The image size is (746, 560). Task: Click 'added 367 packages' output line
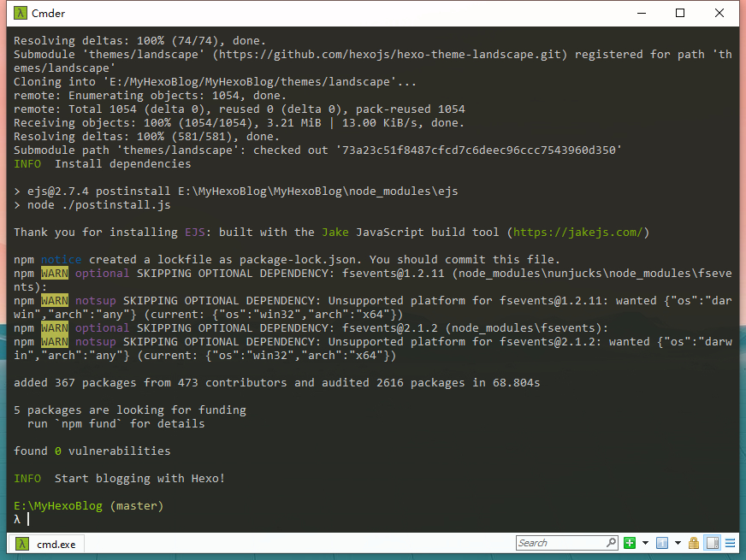(277, 383)
